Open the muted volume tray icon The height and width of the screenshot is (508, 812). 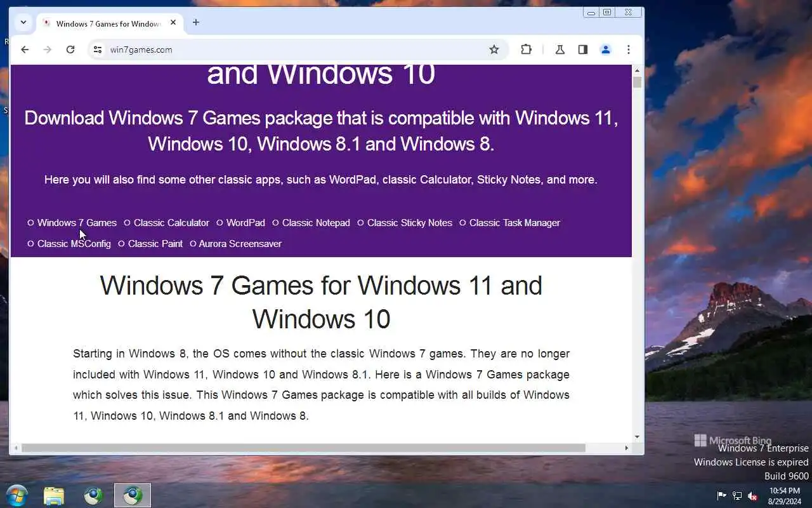point(753,496)
